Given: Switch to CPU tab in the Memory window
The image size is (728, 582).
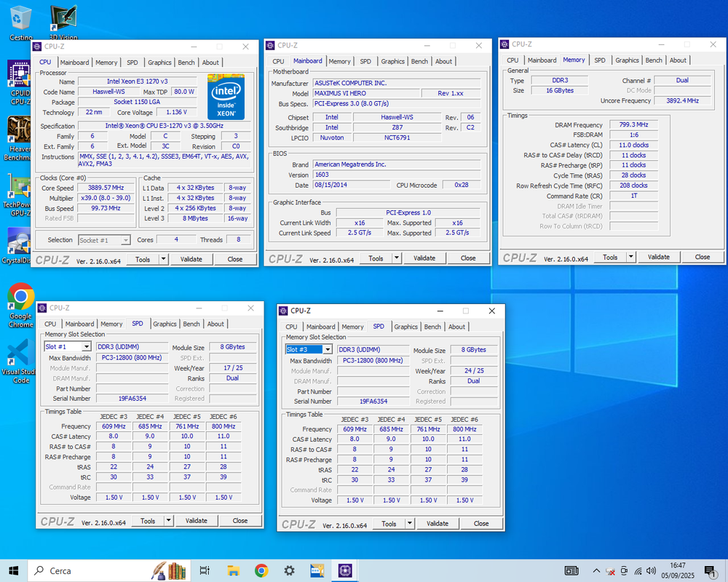Looking at the screenshot, I should (x=513, y=60).
